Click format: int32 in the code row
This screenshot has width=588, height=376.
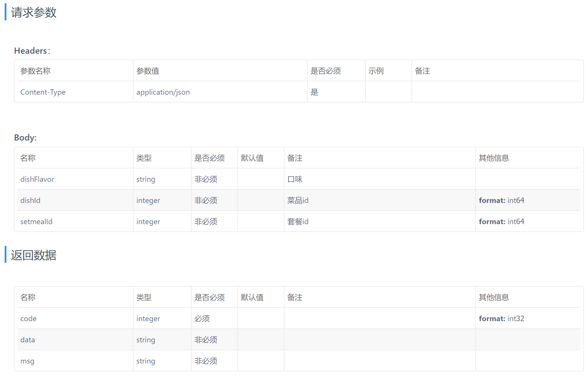pyautogui.click(x=501, y=319)
